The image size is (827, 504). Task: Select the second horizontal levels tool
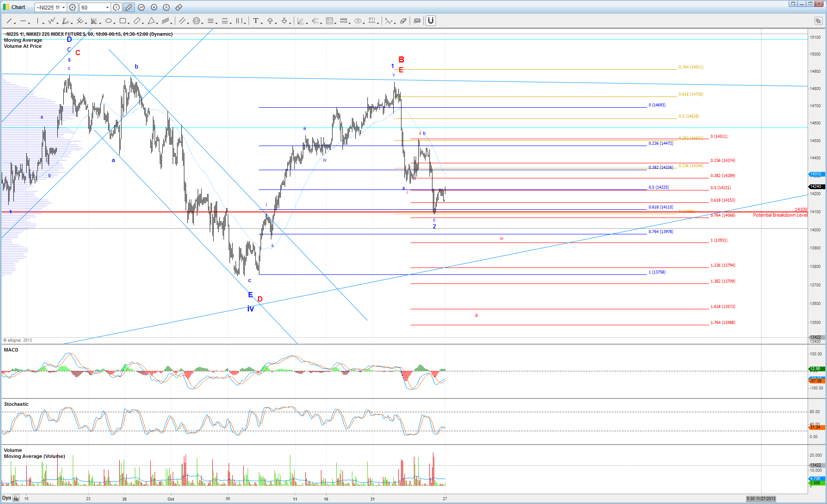[x=225, y=21]
